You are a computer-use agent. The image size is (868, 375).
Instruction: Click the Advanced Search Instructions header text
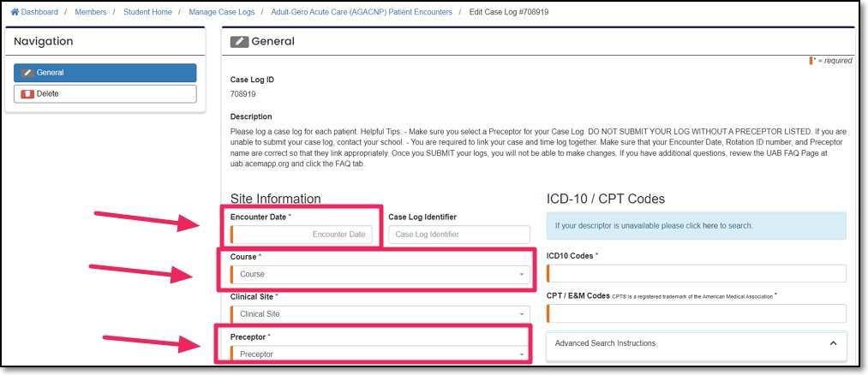click(605, 343)
